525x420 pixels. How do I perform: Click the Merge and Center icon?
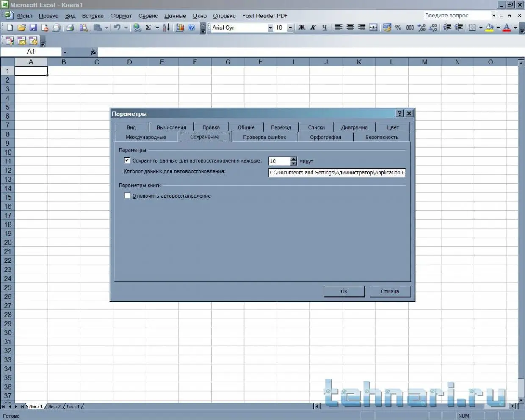pyautogui.click(x=373, y=28)
